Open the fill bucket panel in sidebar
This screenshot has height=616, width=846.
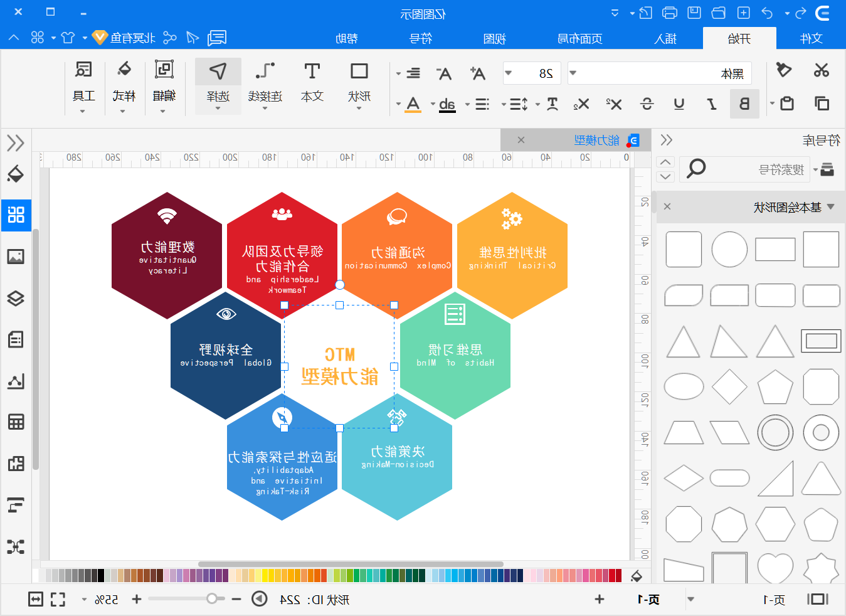tap(16, 174)
